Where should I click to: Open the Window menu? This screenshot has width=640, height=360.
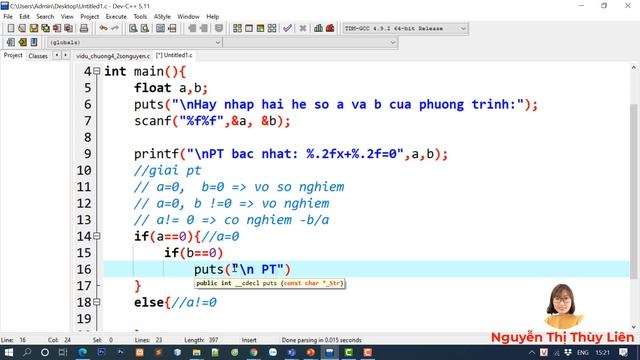point(188,16)
